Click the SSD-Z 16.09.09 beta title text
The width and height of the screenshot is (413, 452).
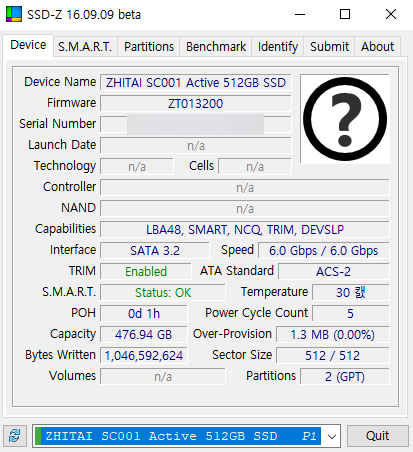pyautogui.click(x=84, y=15)
